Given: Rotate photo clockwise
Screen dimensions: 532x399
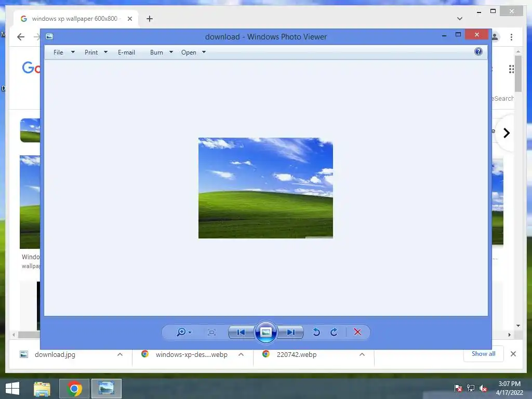Looking at the screenshot, I should pos(334,332).
